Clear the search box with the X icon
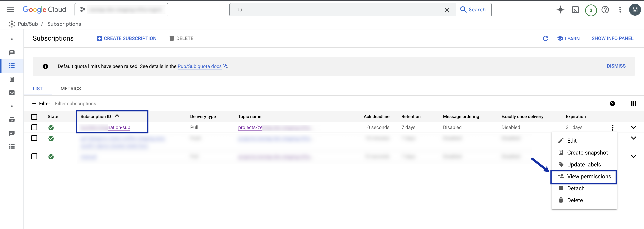This screenshot has width=644, height=229. point(446,10)
